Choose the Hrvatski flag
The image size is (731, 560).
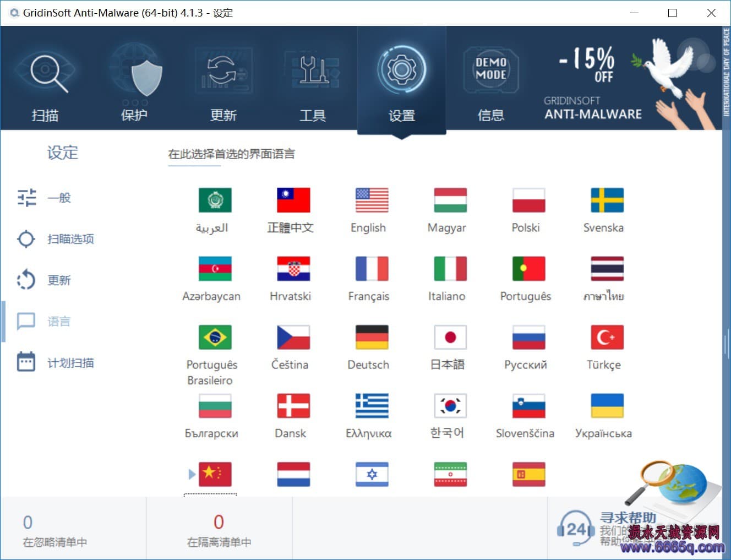pos(293,269)
